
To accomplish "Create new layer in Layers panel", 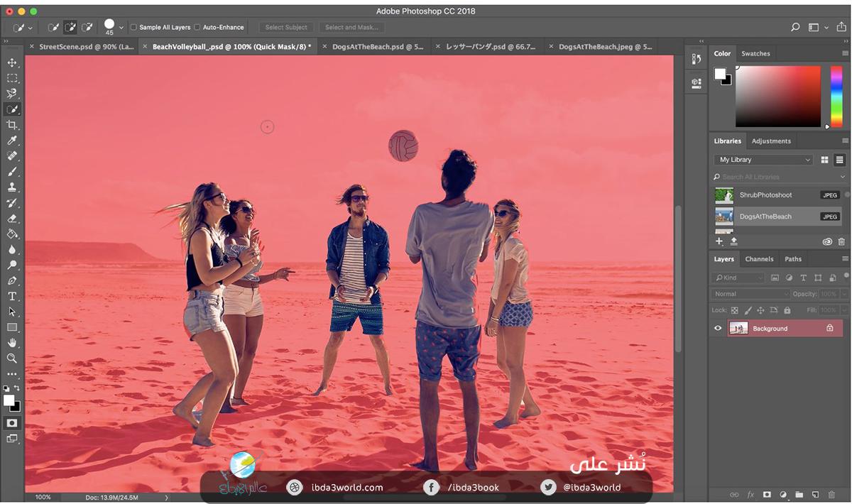I will (815, 494).
